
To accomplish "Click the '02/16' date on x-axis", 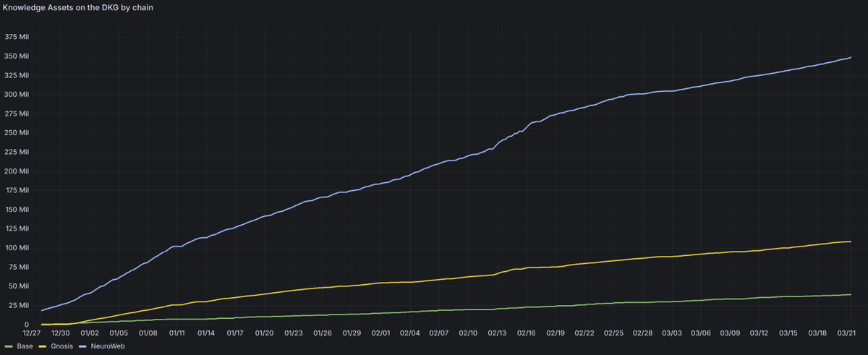I will [527, 333].
